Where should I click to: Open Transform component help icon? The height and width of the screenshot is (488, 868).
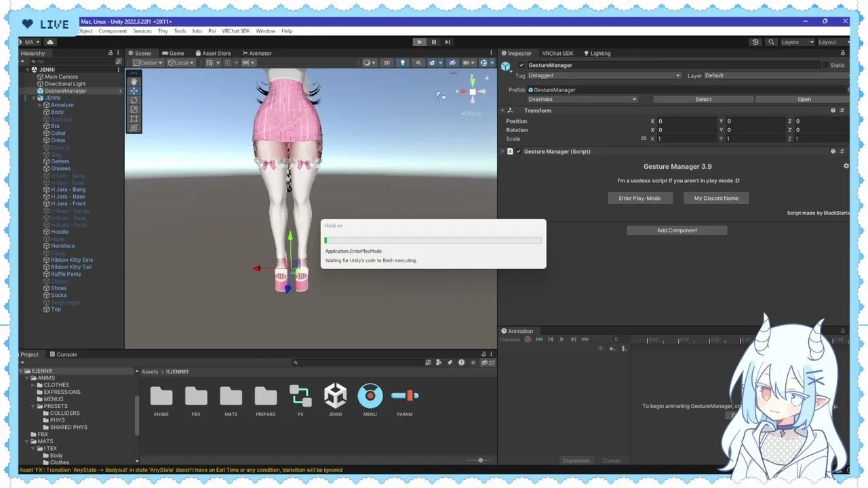click(x=833, y=110)
